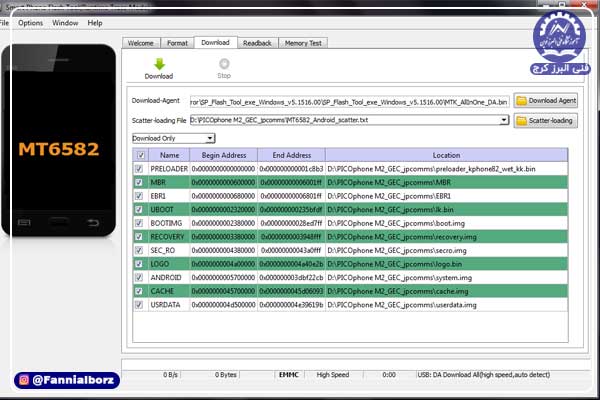The height and width of the screenshot is (400, 600).
Task: Click the userdata.img location cell
Action: (x=447, y=305)
